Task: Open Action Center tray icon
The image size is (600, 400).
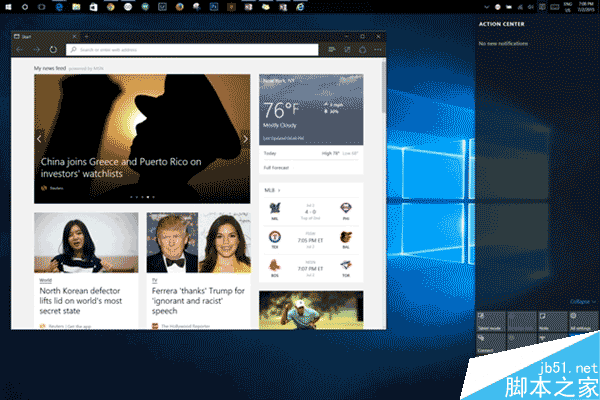Action: click(542, 7)
